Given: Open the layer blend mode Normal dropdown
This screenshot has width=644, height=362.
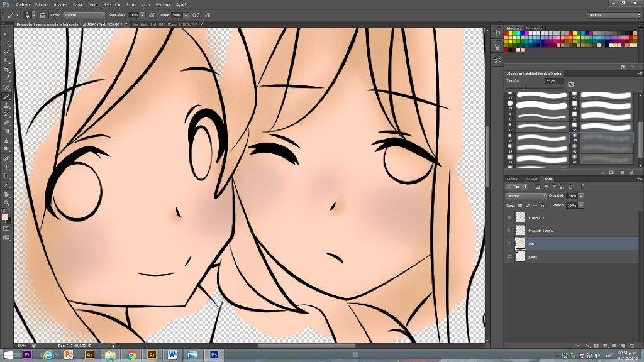Looking at the screenshot, I should 526,196.
